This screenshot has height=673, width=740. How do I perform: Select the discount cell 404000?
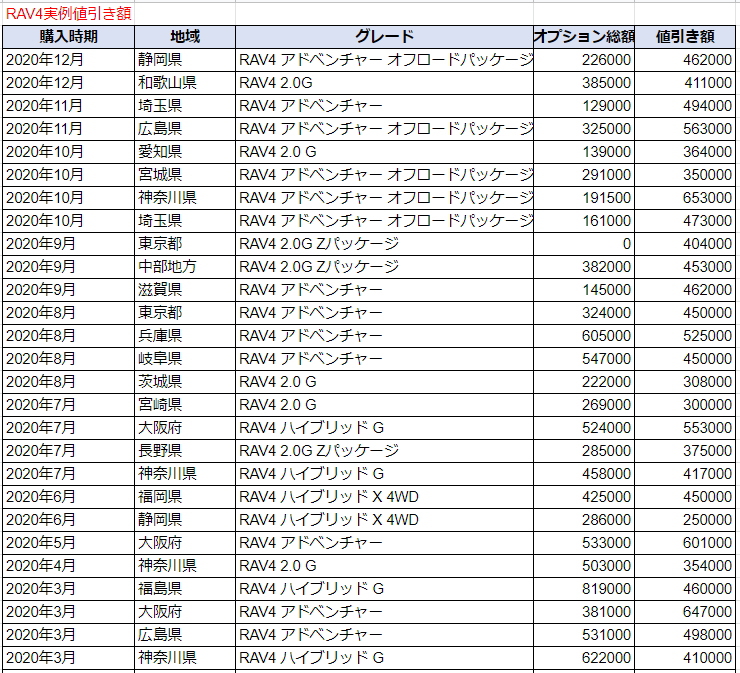[685, 244]
